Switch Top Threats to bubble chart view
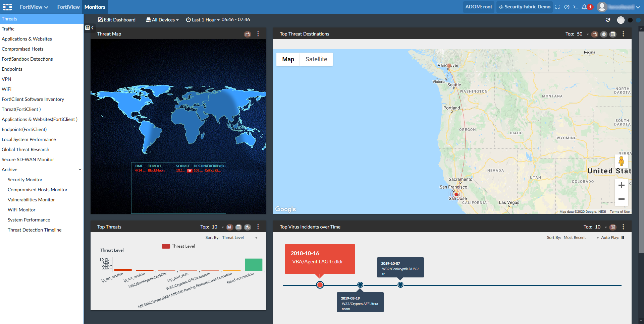Image resolution: width=644 pixels, height=324 pixels. pos(248,227)
